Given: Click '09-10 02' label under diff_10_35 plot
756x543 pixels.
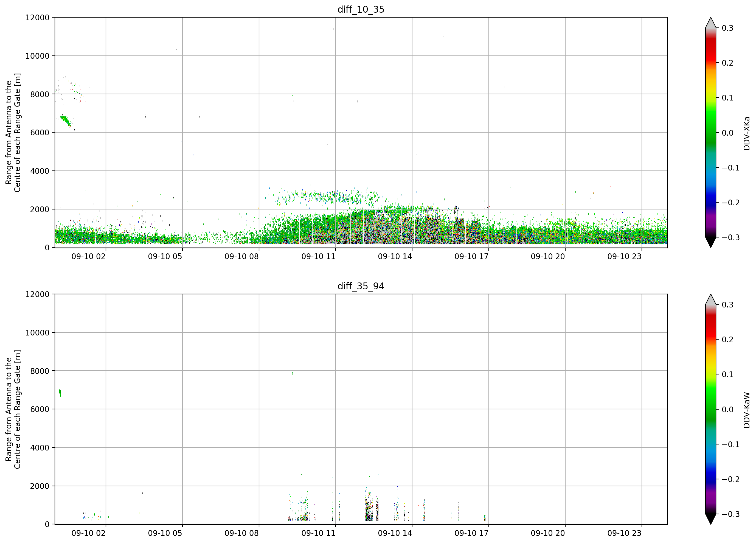Looking at the screenshot, I should [88, 256].
